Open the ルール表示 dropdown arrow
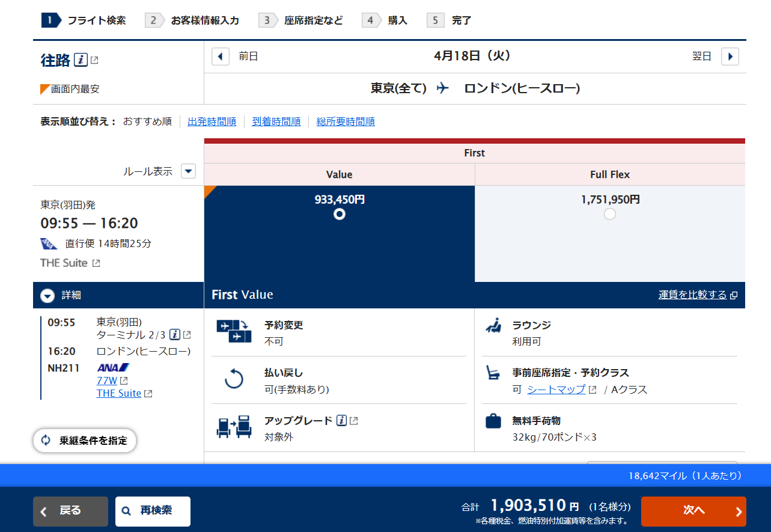Screen dimensions: 771x532 point(189,171)
